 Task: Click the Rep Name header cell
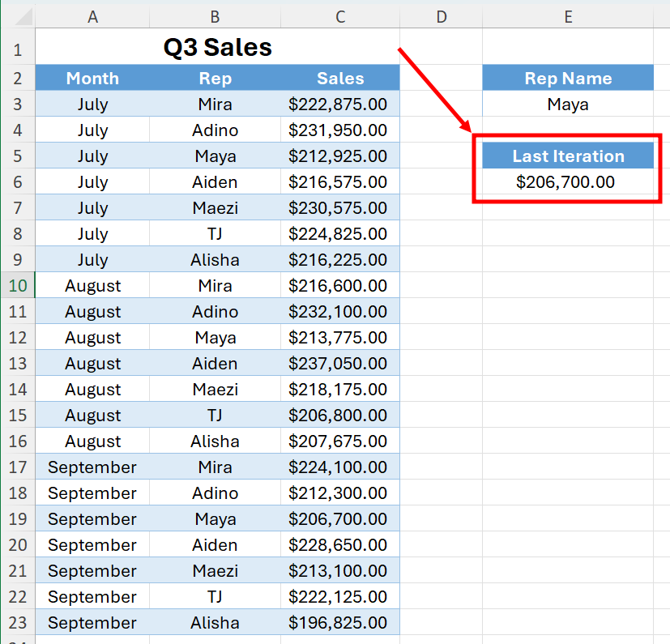(x=568, y=79)
